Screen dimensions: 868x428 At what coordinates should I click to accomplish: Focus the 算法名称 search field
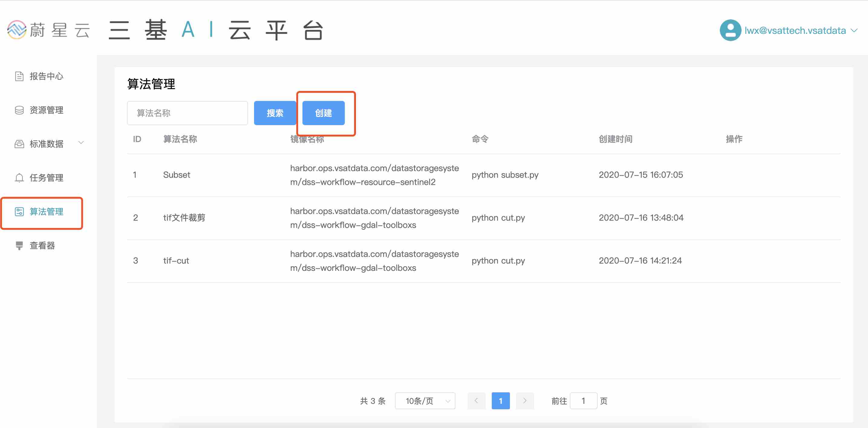tap(187, 113)
